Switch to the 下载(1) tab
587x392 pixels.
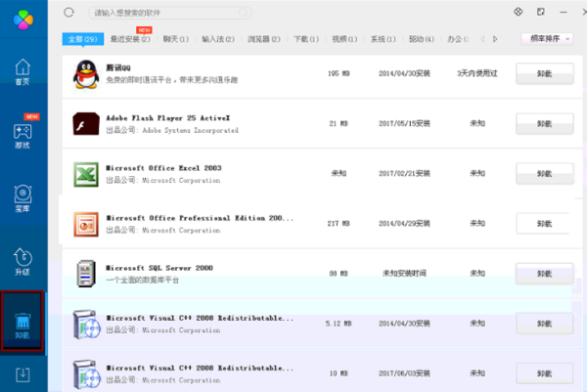[x=306, y=39]
